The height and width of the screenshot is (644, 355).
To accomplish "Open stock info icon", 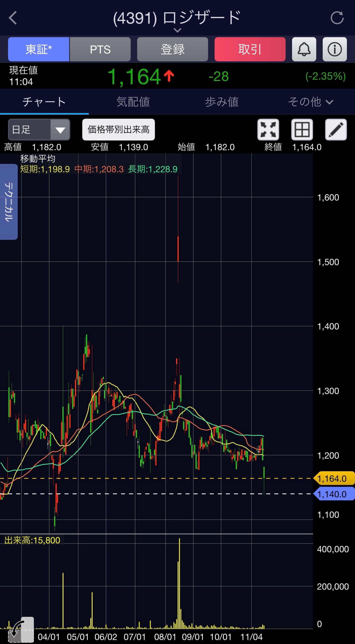I will (334, 49).
